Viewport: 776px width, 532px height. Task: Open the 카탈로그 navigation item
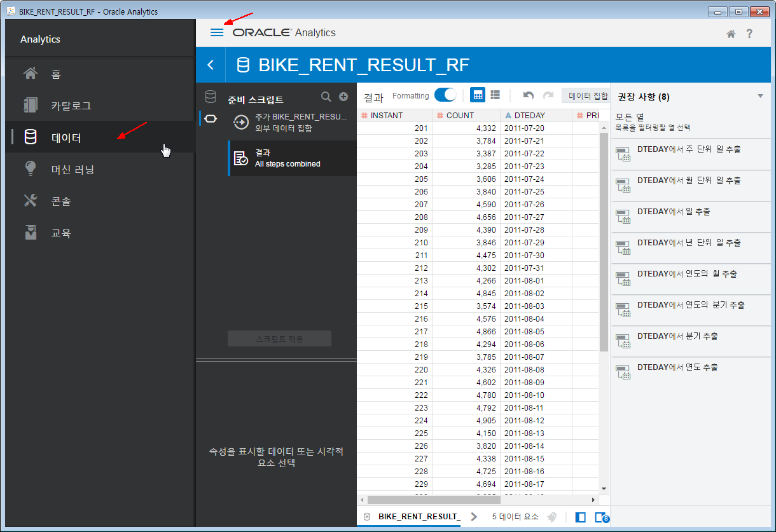tap(99, 106)
